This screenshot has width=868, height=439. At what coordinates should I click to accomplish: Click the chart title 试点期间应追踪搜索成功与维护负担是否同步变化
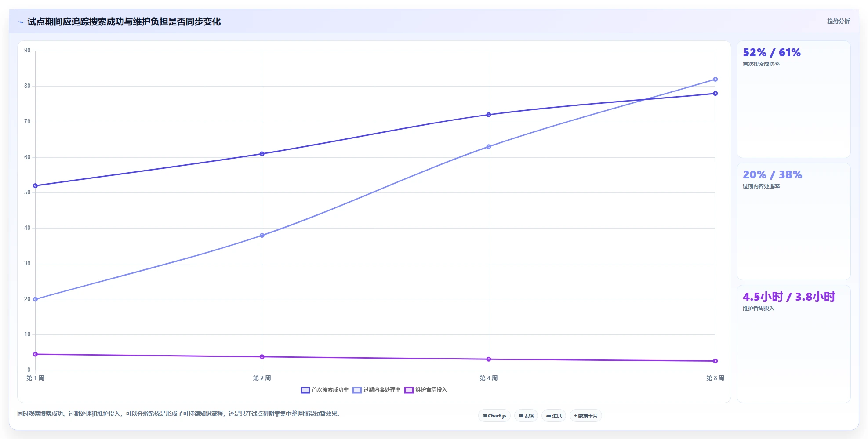click(124, 22)
